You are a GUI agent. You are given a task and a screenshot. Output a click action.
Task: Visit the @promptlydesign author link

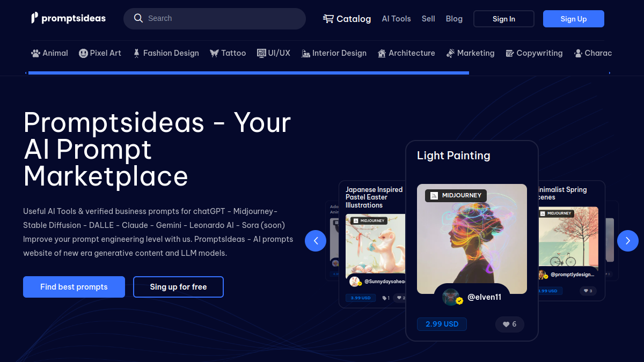point(573,275)
